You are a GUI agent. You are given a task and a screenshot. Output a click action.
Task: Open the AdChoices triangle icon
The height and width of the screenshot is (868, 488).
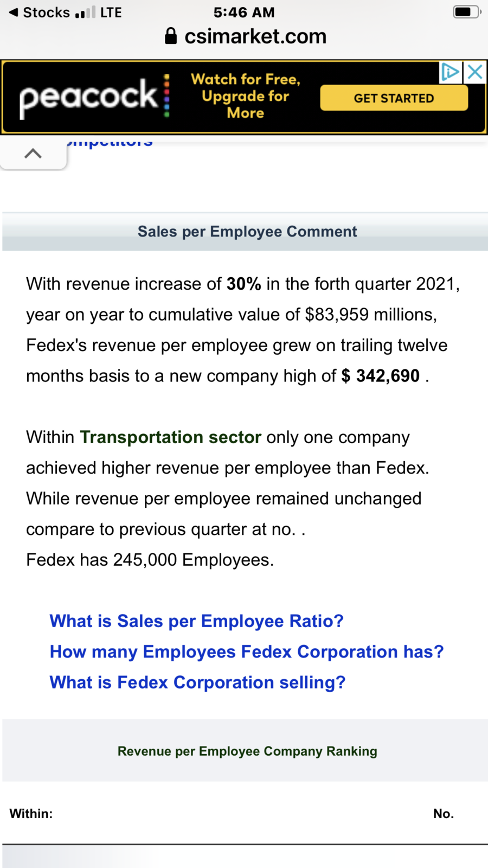(x=450, y=72)
